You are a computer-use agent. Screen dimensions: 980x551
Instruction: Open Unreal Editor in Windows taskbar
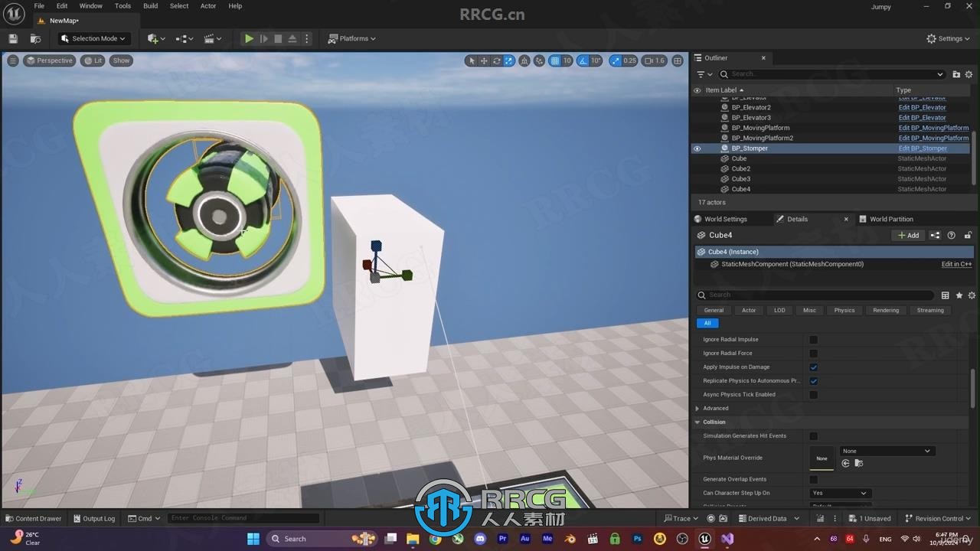[704, 539]
